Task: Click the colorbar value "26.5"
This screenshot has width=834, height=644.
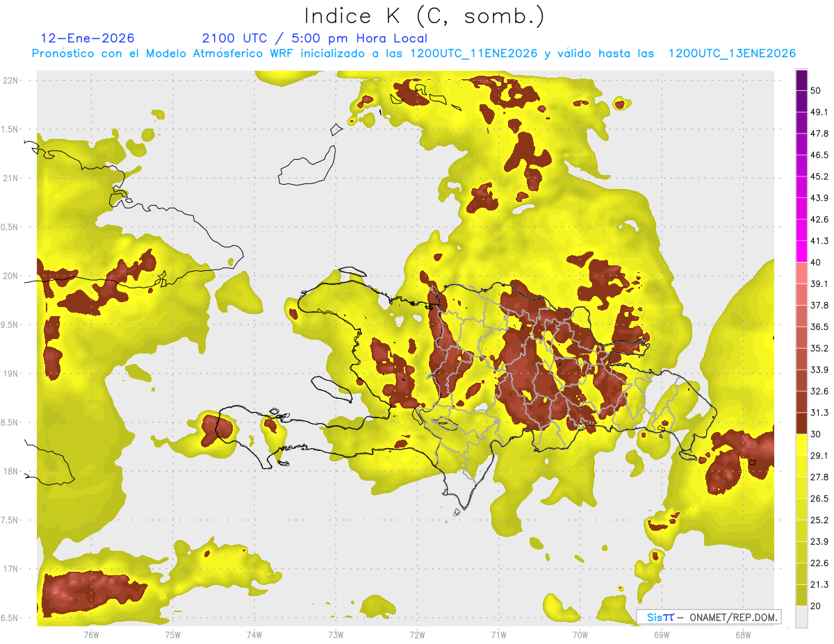Action: click(819, 499)
